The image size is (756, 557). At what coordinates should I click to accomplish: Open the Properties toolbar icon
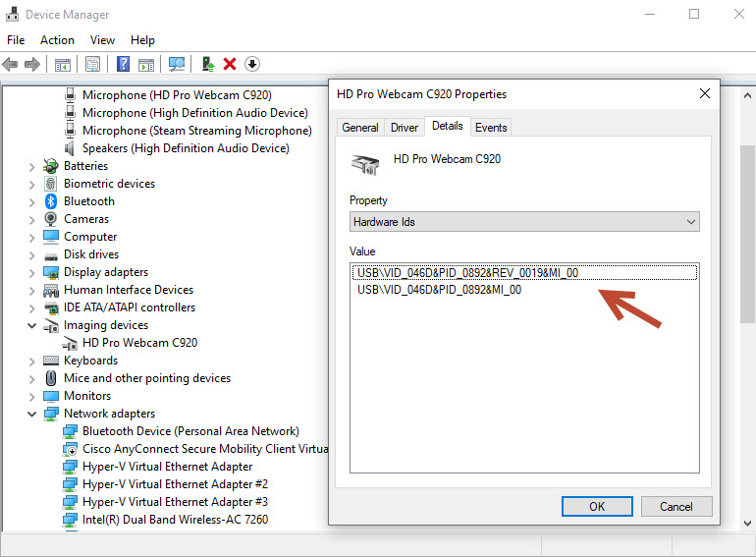pyautogui.click(x=92, y=64)
